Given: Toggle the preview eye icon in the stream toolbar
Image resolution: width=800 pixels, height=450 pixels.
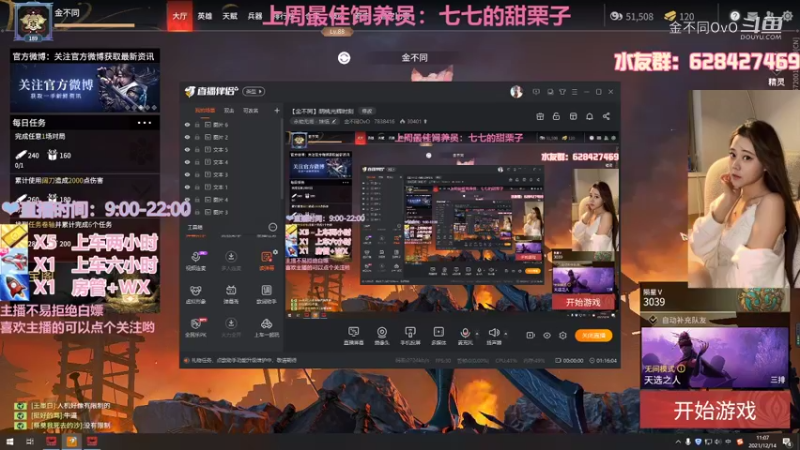Looking at the screenshot, I should coord(547,336).
